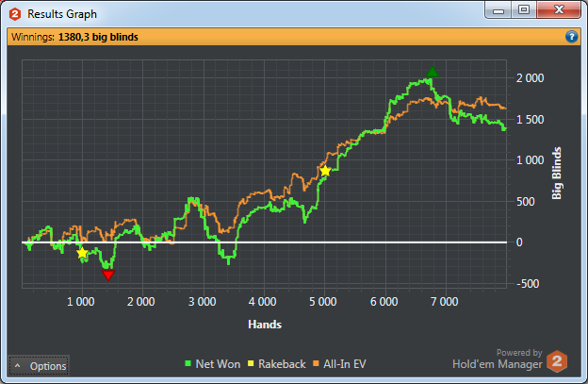
Task: Minimize the Results Graph window
Action: pyautogui.click(x=498, y=10)
